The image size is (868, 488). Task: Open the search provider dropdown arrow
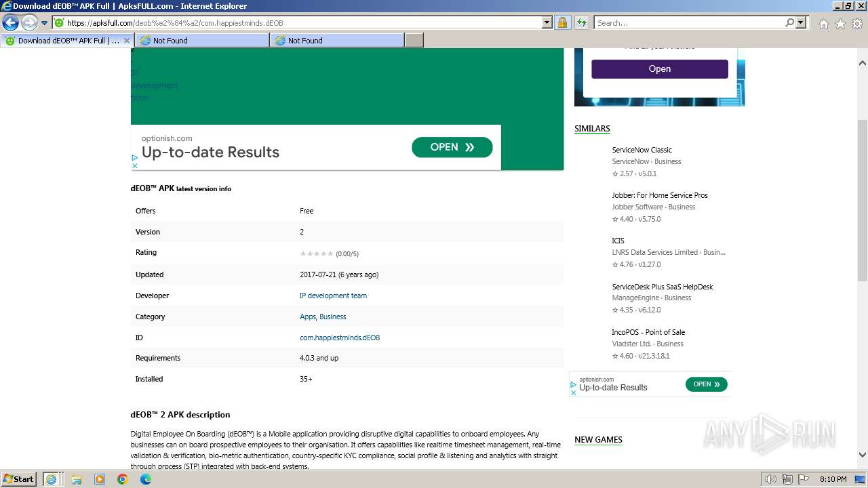[x=801, y=23]
